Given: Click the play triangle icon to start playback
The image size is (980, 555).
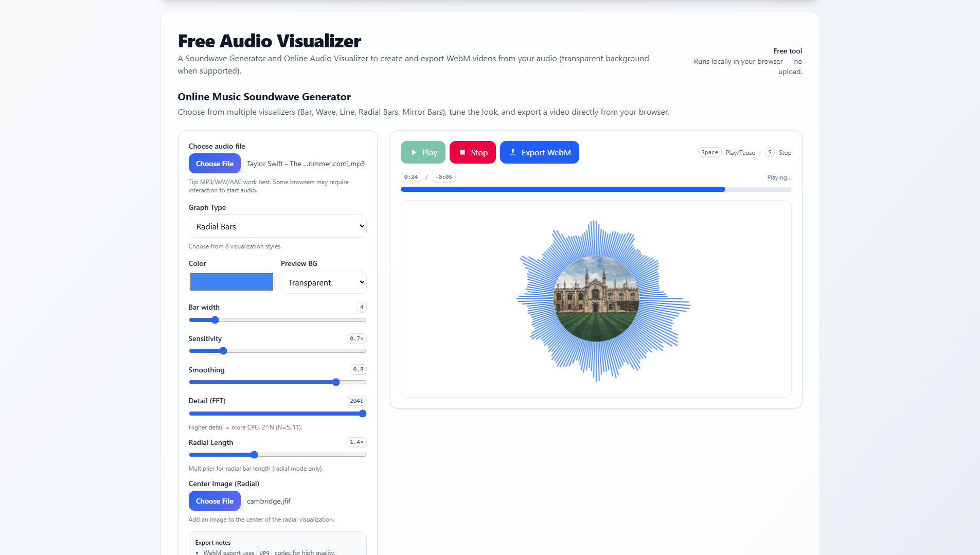Looking at the screenshot, I should click(414, 152).
